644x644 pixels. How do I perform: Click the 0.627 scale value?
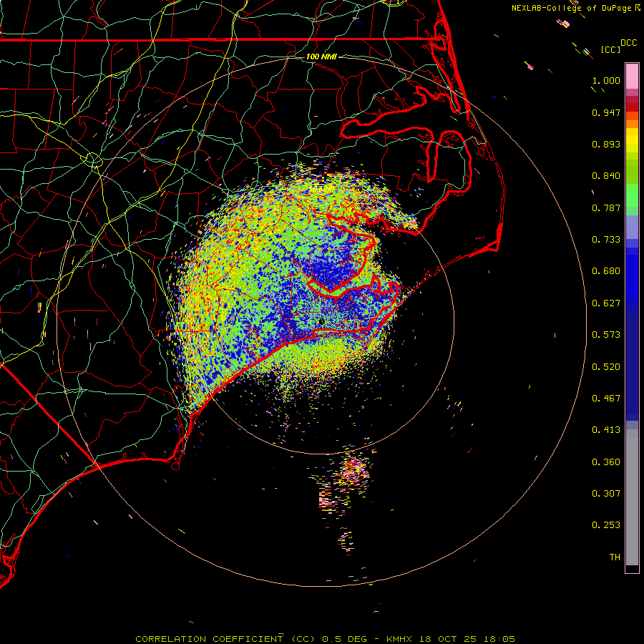click(606, 303)
